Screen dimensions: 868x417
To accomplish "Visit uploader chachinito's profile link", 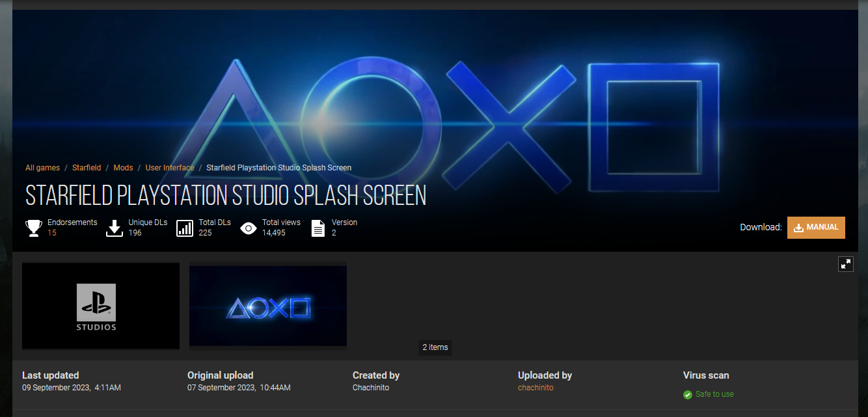I will pyautogui.click(x=536, y=388).
